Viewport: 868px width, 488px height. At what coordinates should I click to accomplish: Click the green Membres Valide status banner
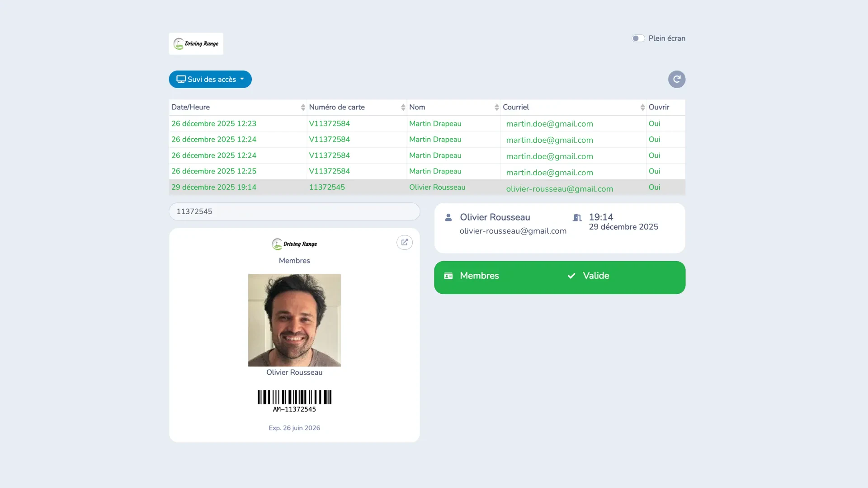point(560,277)
